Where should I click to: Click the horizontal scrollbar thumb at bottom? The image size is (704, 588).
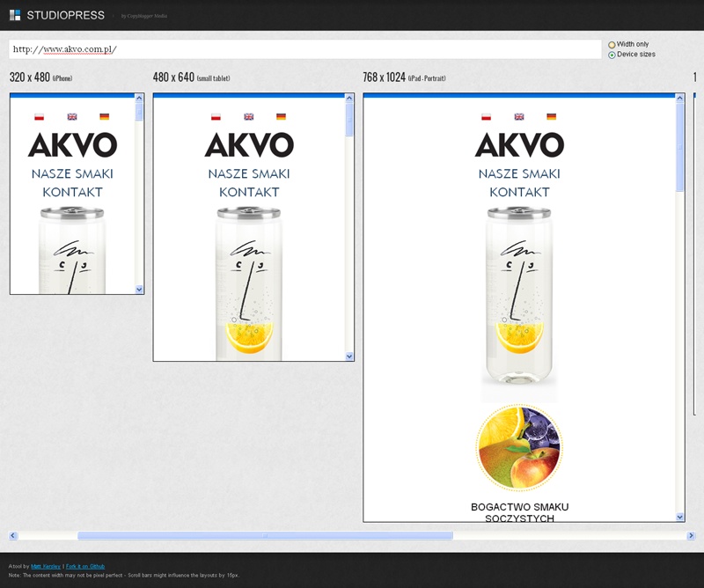(264, 535)
